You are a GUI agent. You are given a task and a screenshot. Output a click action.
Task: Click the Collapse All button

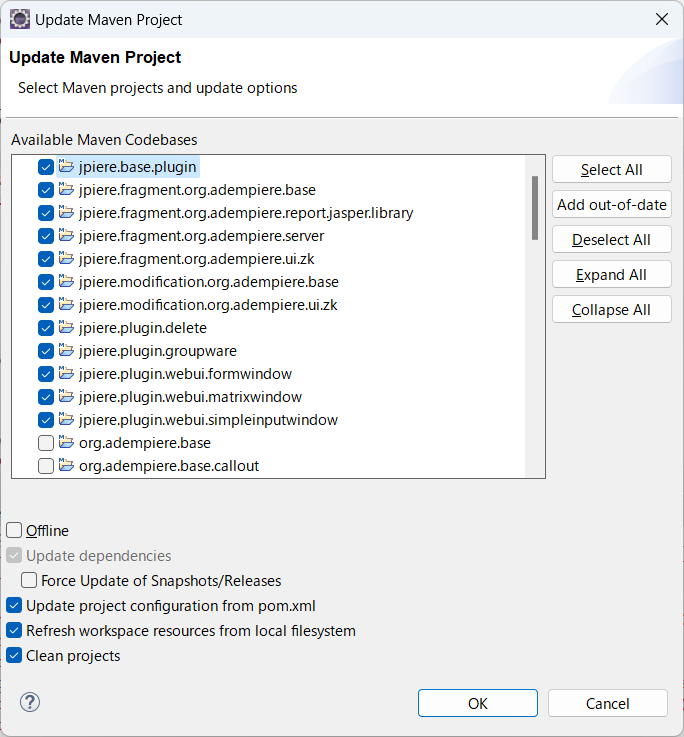coord(612,310)
